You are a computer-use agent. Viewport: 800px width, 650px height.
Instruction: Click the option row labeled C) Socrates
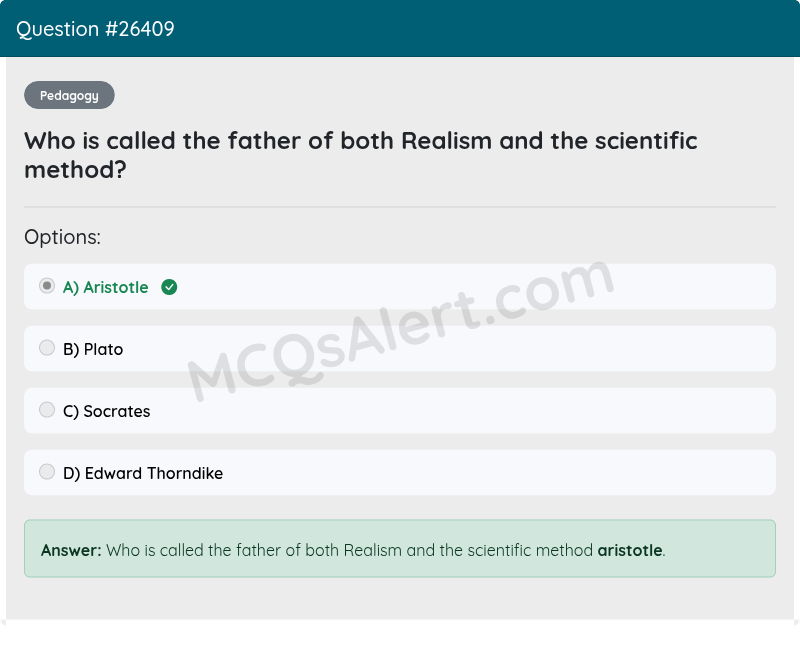[400, 410]
